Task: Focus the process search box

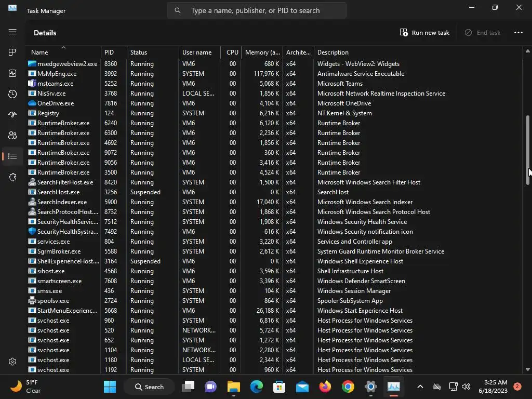Action: coord(257,10)
